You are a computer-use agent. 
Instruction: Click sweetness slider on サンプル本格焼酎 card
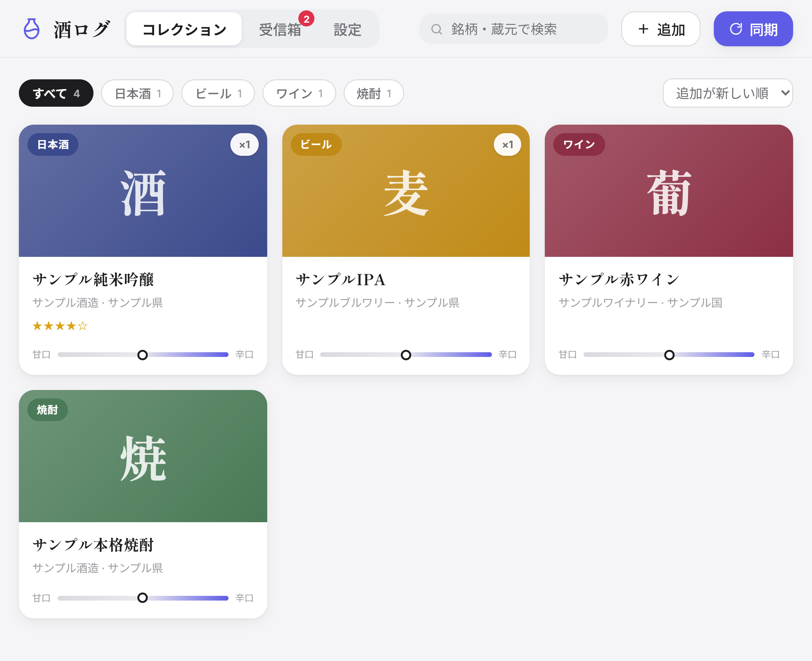pyautogui.click(x=143, y=598)
